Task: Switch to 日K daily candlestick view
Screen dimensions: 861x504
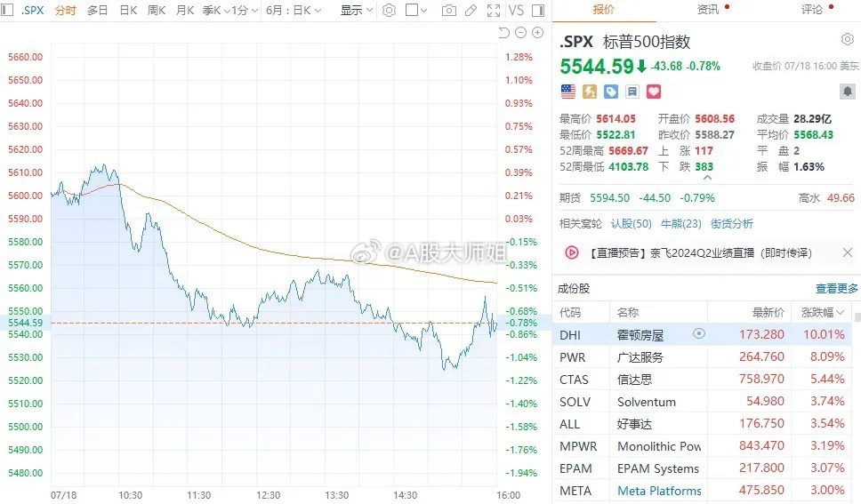Action: (x=128, y=11)
